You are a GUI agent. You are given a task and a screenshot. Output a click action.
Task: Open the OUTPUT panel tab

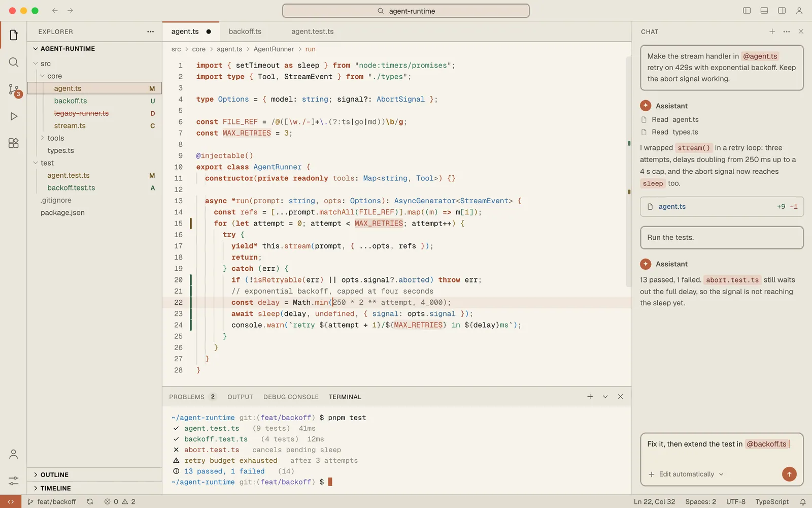[240, 397]
